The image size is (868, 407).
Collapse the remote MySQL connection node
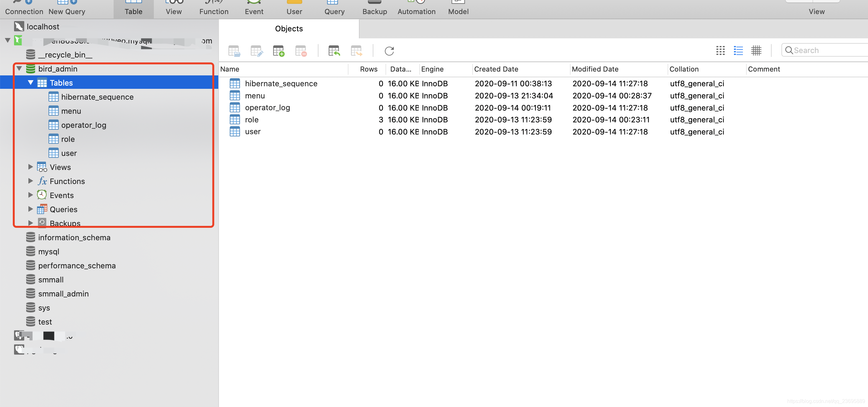(x=8, y=41)
